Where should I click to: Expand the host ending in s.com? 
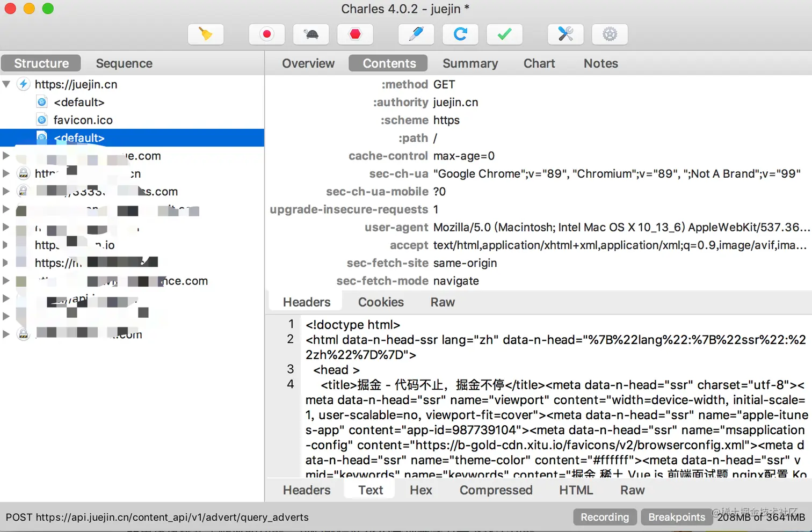tap(6, 191)
